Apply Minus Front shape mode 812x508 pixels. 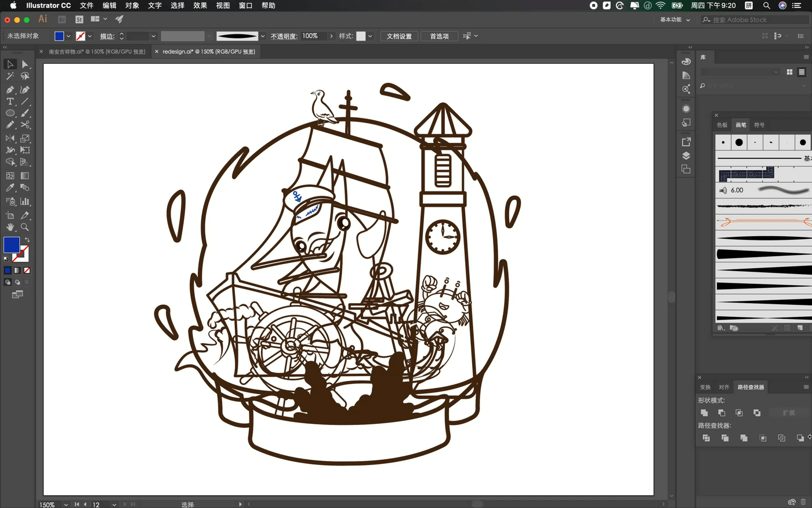pos(722,413)
